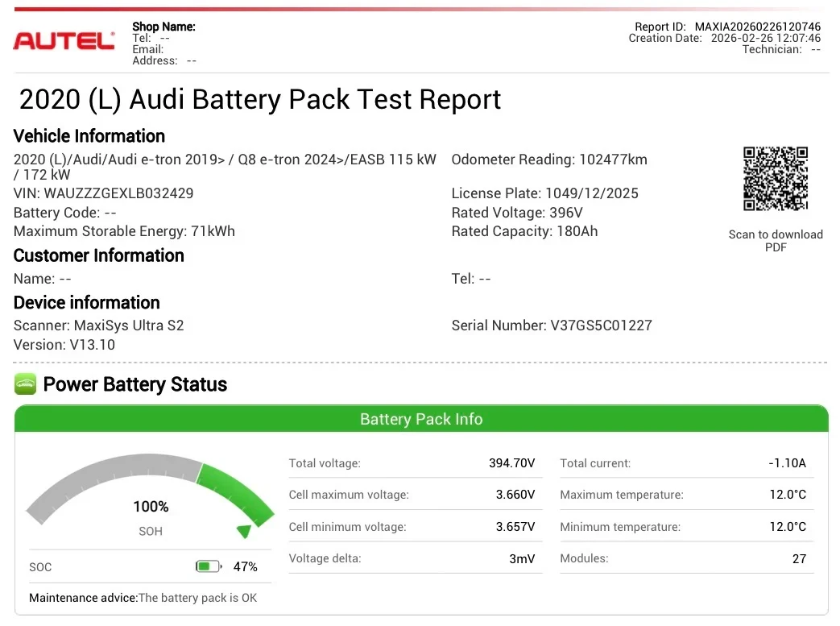Click the shop Address line

pyautogui.click(x=164, y=60)
